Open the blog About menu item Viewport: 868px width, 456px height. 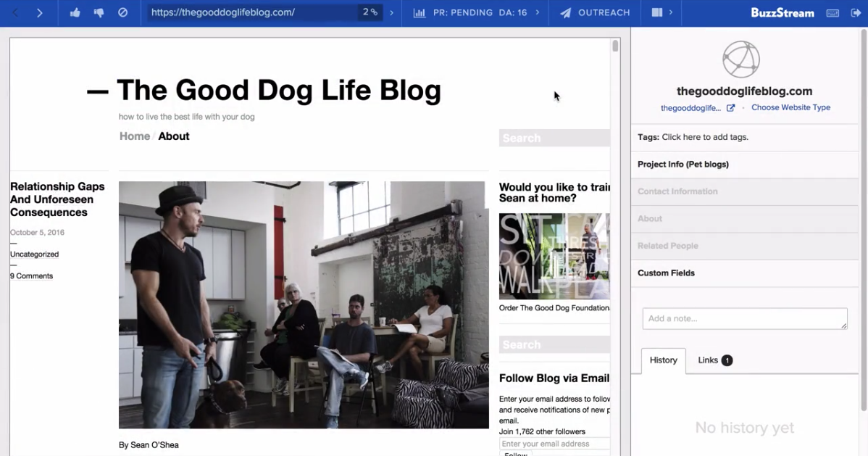tap(174, 136)
